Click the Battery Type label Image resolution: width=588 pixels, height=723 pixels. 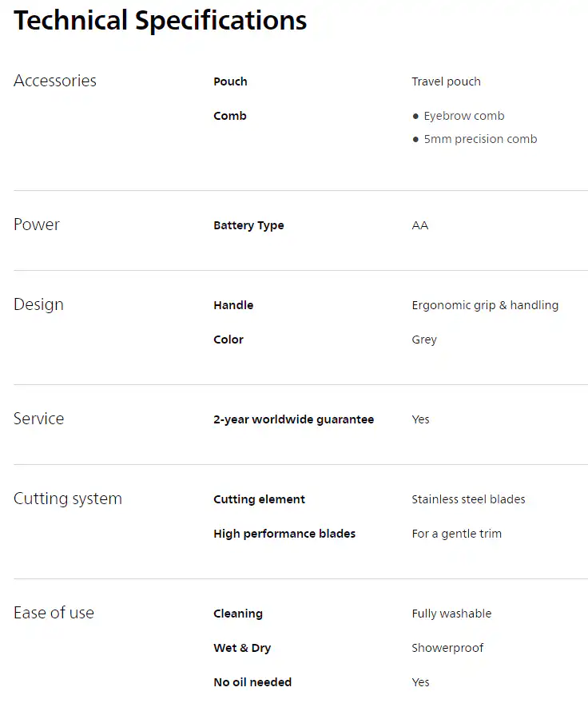click(x=248, y=225)
